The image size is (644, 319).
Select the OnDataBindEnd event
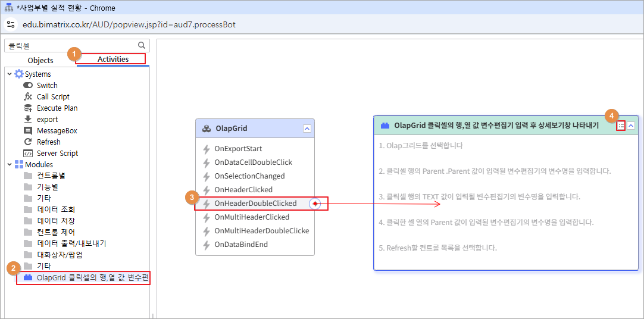(241, 244)
